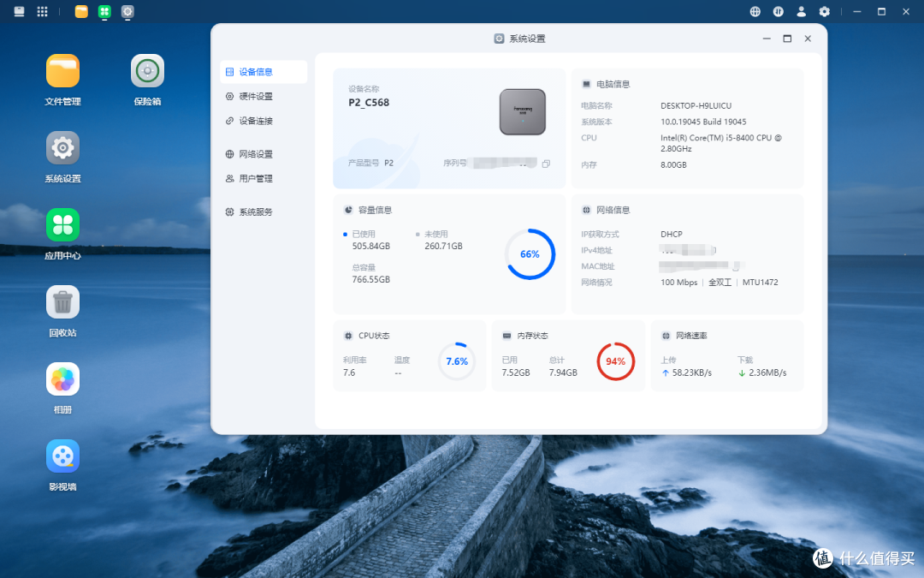Switch to settings app in top bar
Image resolution: width=924 pixels, height=578 pixels.
tap(127, 11)
